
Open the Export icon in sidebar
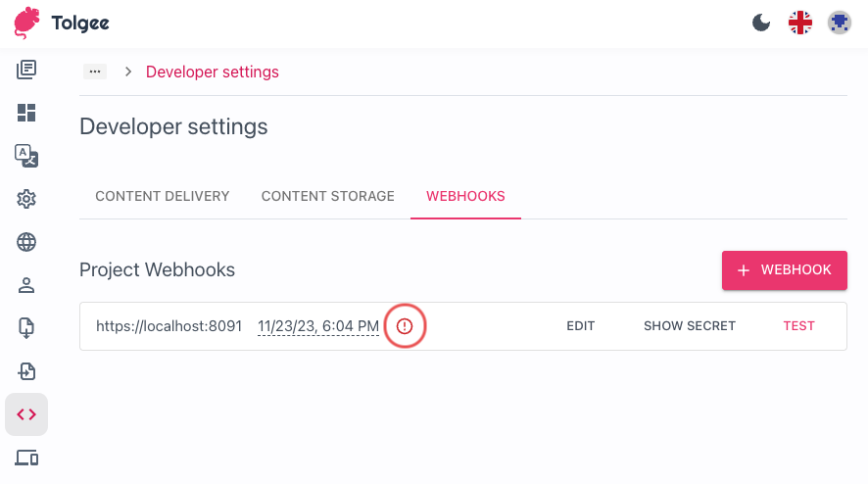point(26,371)
